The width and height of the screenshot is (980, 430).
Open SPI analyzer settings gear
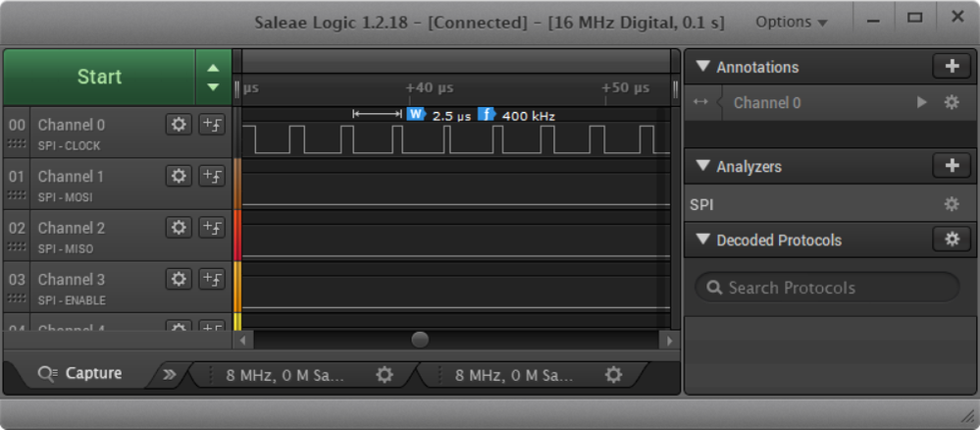click(952, 204)
